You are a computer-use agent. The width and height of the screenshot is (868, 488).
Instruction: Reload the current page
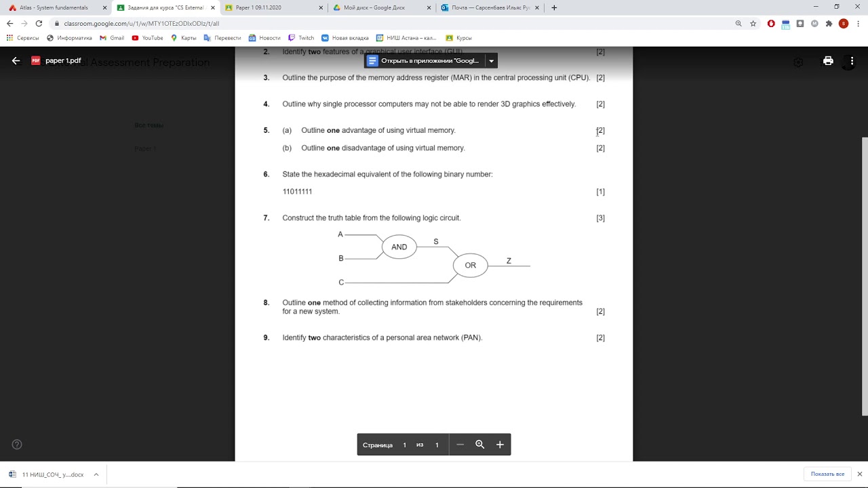point(39,23)
